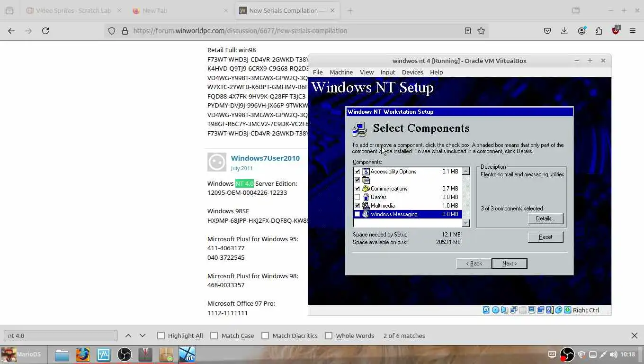644x364 pixels.
Task: Click the VirtualBox optical disk status icon
Action: coord(495,310)
